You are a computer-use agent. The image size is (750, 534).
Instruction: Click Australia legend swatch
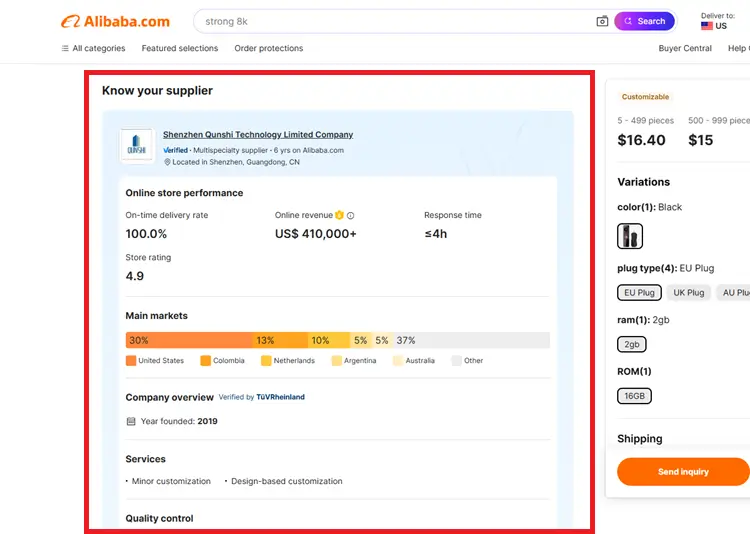398,361
